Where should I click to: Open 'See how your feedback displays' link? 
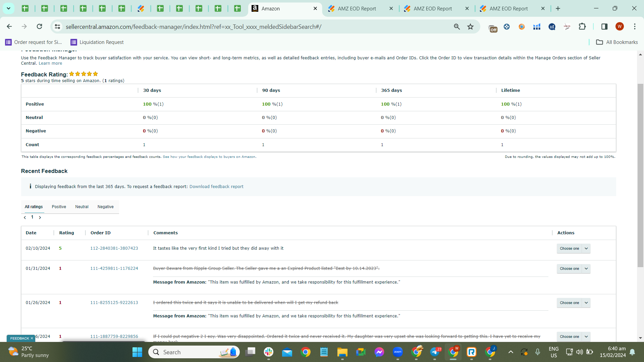(x=209, y=157)
